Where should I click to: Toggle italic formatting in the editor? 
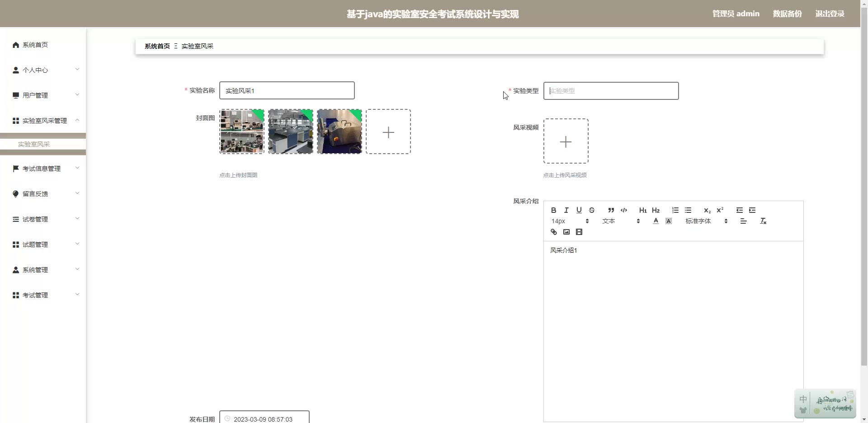(566, 210)
